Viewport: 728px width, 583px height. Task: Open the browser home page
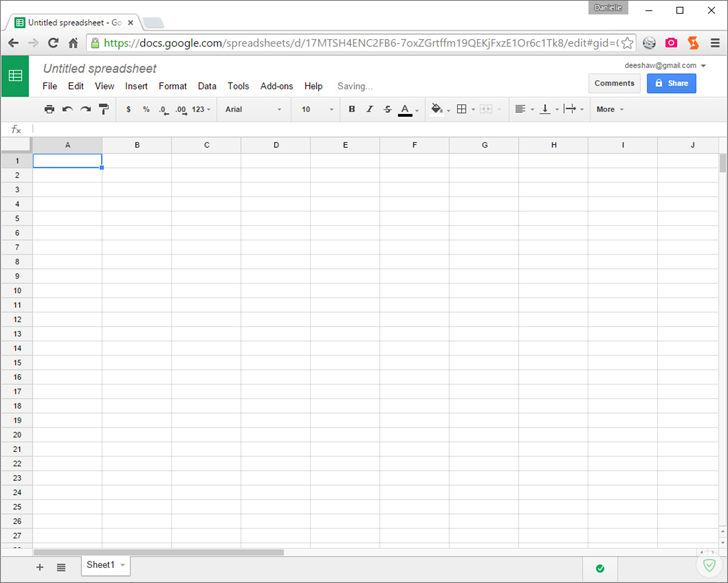click(73, 43)
